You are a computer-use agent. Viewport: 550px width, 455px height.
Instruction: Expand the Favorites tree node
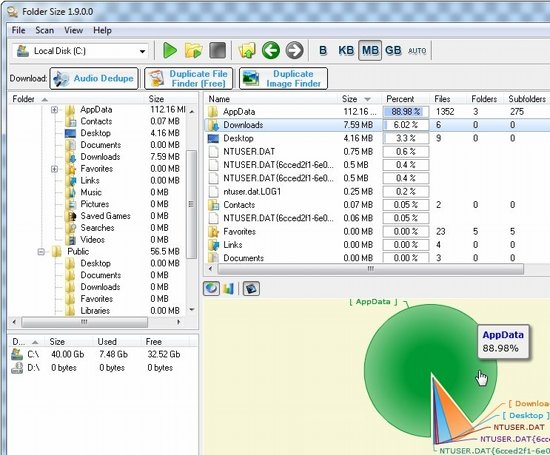(x=54, y=169)
